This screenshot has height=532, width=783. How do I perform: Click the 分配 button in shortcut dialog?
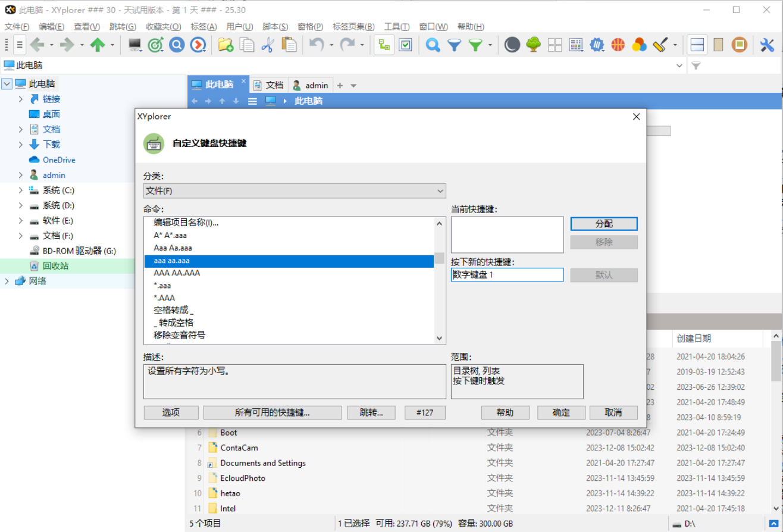(x=603, y=224)
